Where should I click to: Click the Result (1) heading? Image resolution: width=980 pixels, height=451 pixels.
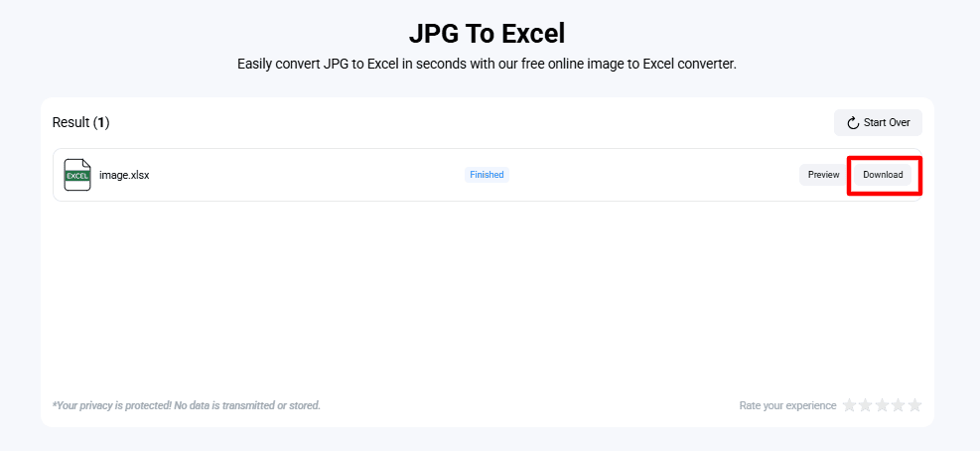[80, 123]
